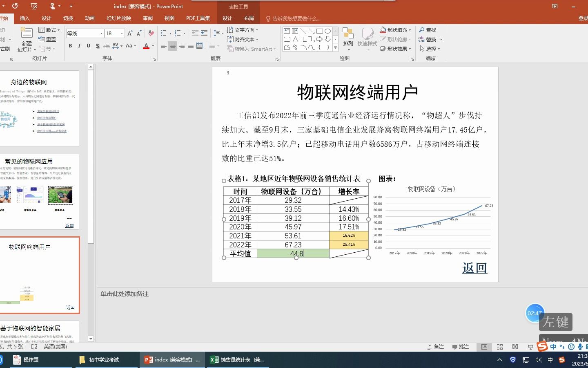The width and height of the screenshot is (588, 368).
Task: Open the 形状填充 shape fill tool
Action: [x=395, y=30]
